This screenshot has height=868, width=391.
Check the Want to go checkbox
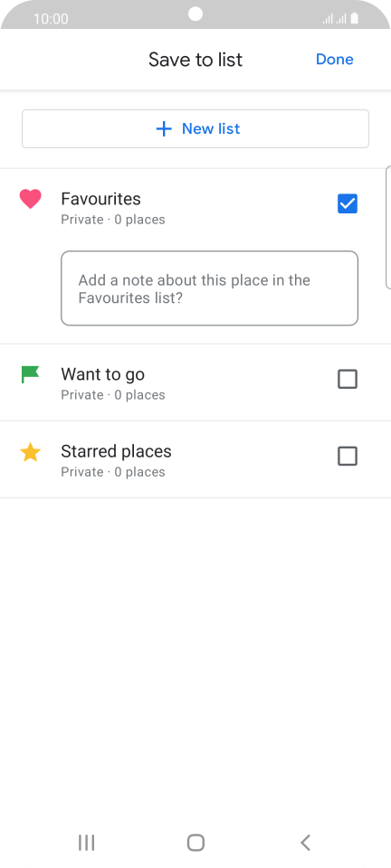point(348,379)
